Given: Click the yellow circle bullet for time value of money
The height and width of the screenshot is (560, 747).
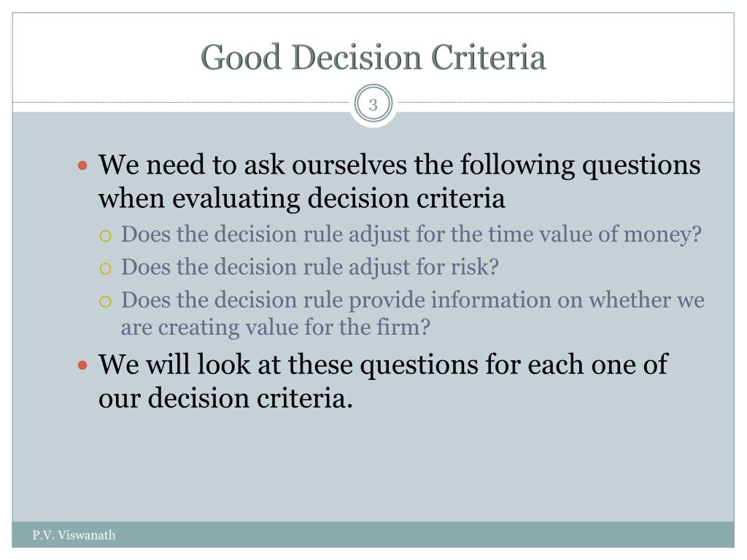Looking at the screenshot, I should click(105, 236).
